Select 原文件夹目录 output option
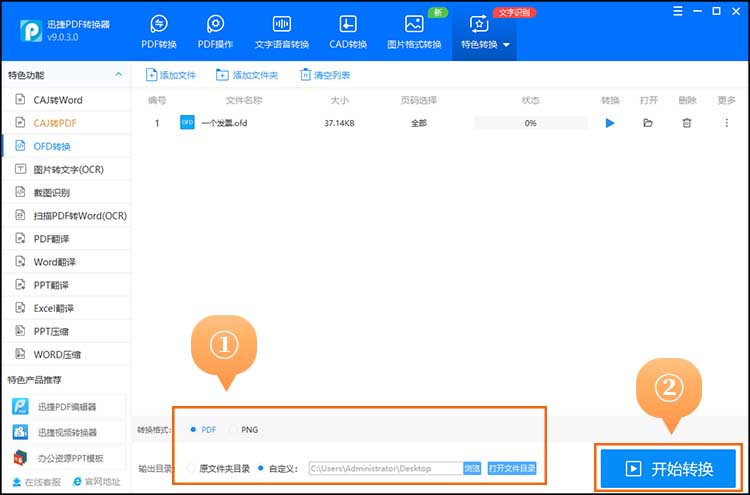750x495 pixels. click(219, 468)
